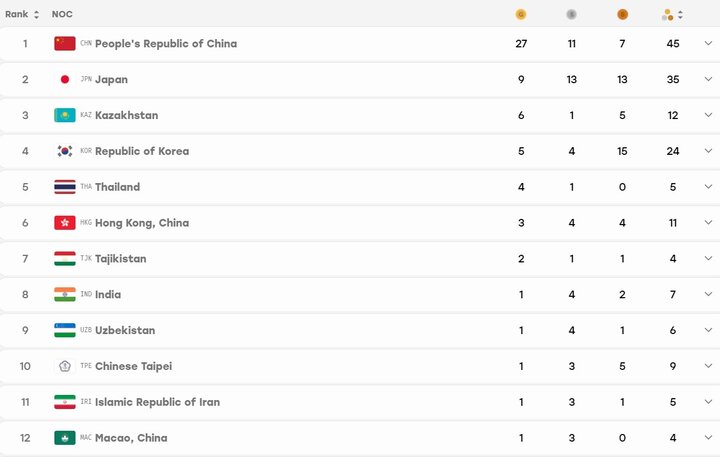The height and width of the screenshot is (457, 720).
Task: Expand the Thailand row details chevron
Action: 708,186
